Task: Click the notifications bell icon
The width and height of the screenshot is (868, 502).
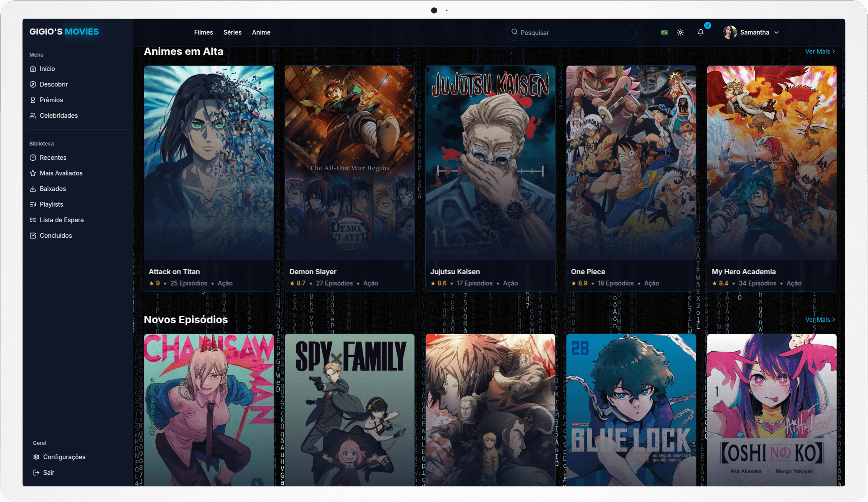Action: coord(700,32)
